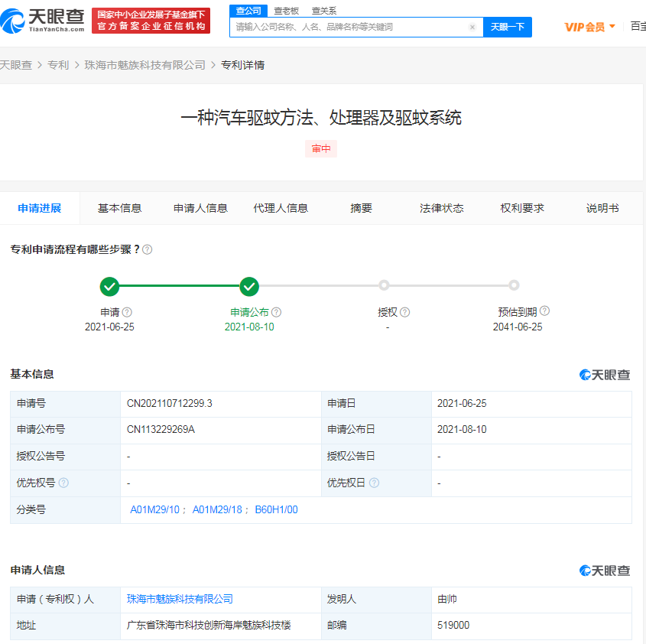This screenshot has height=644, width=646.
Task: Click help icon next to 授权 step
Action: tap(405, 312)
